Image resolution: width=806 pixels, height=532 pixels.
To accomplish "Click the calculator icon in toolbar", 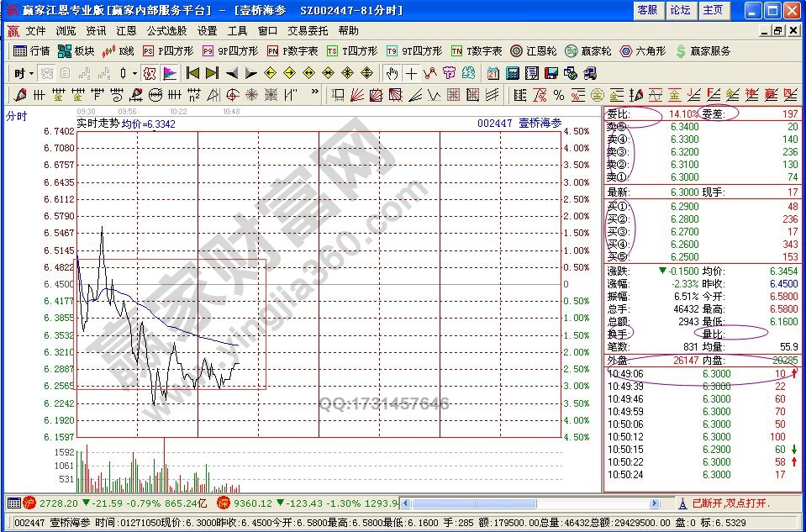I will tap(513, 73).
